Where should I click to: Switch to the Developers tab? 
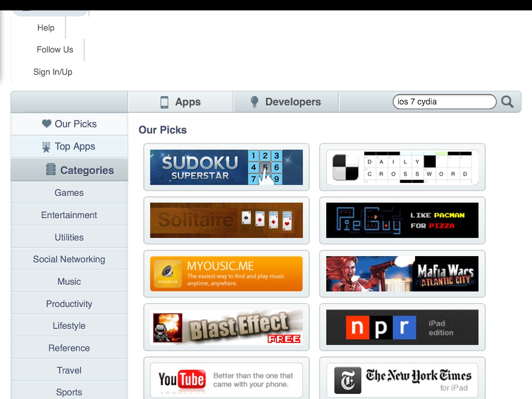tap(286, 102)
